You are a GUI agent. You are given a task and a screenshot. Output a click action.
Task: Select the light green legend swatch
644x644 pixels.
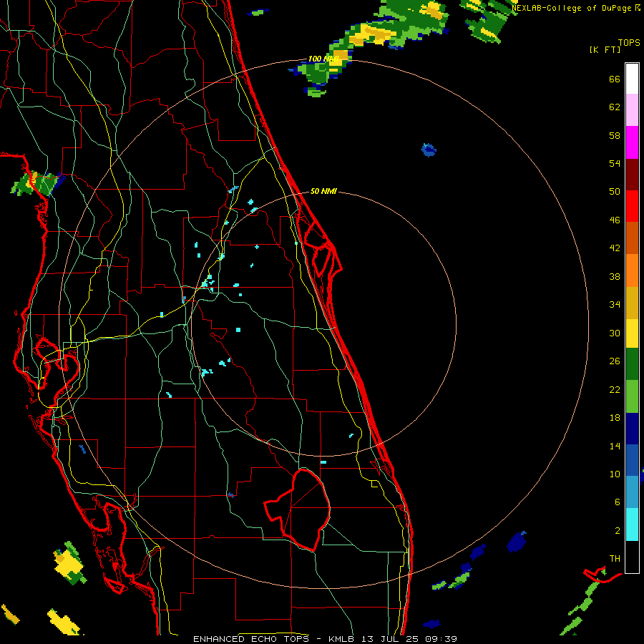pos(632,396)
